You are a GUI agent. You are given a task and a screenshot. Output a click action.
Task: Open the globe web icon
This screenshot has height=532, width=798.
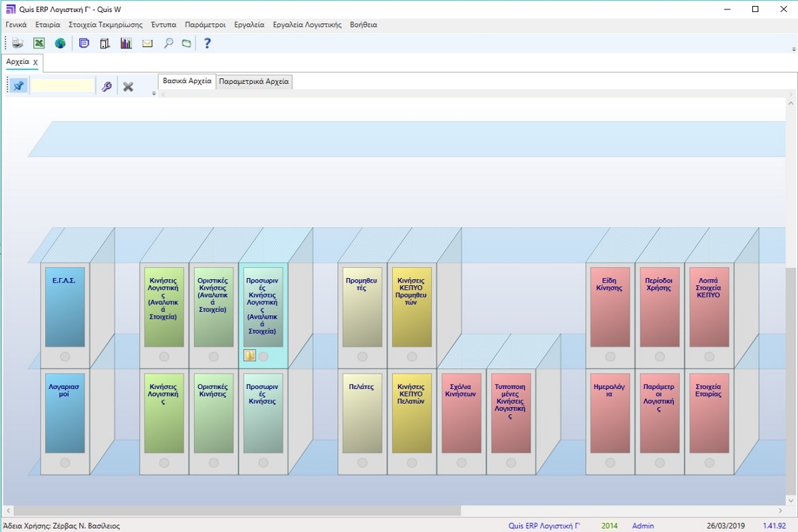[x=61, y=43]
